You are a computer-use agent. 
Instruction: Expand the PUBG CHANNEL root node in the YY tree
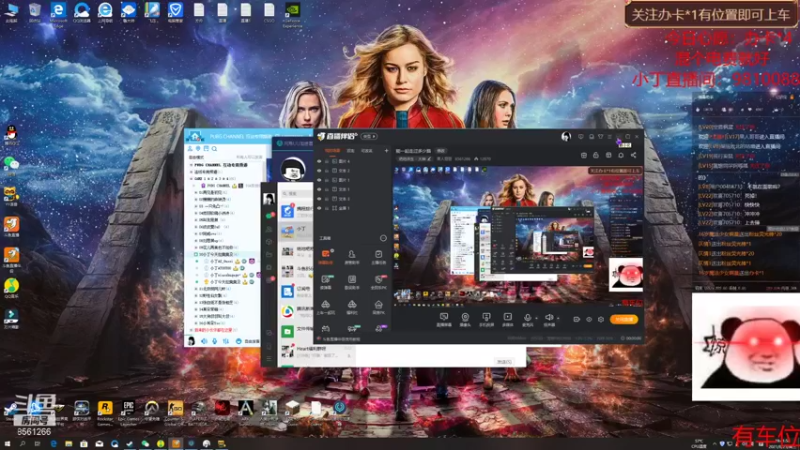tap(191, 165)
